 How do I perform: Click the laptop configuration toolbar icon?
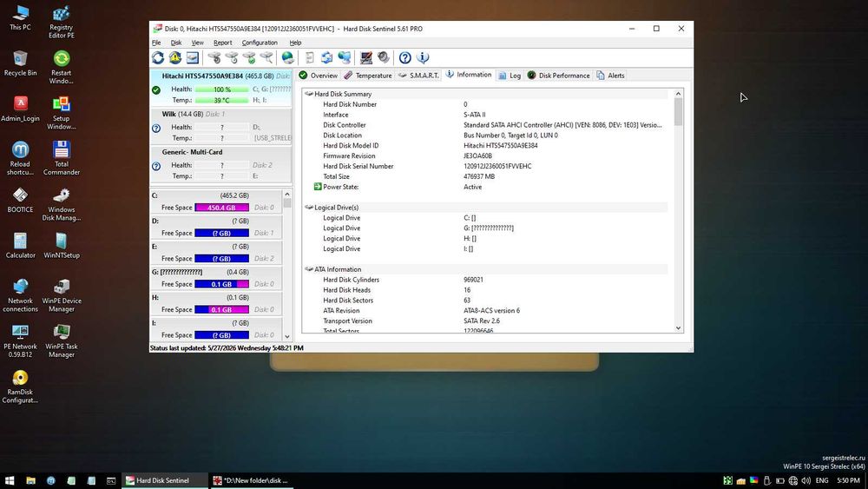[x=366, y=57]
